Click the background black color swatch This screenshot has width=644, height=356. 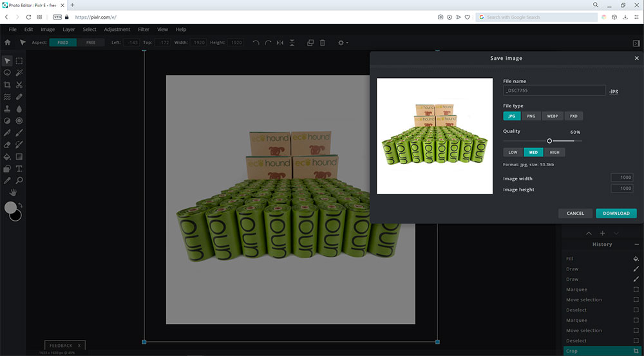pyautogui.click(x=16, y=216)
